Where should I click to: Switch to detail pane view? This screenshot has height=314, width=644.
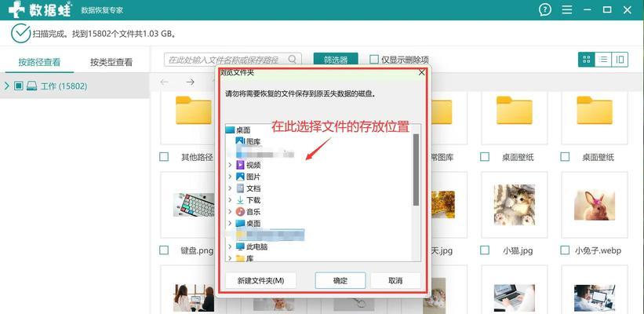pyautogui.click(x=620, y=60)
